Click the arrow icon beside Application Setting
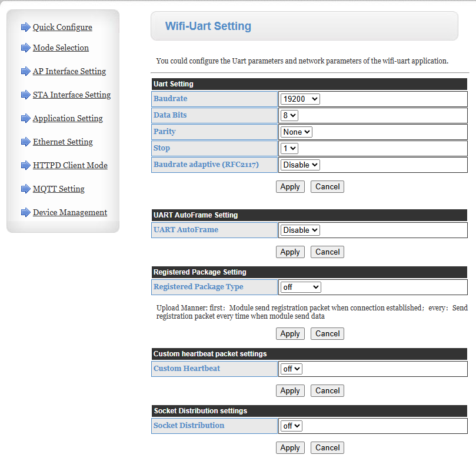Screen dimensions: 476x458 [x=25, y=118]
